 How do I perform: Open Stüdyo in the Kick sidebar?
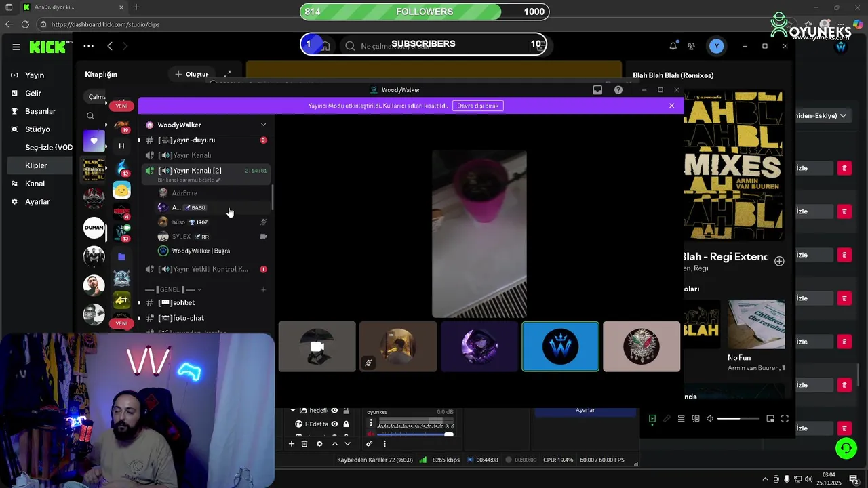tap(37, 129)
